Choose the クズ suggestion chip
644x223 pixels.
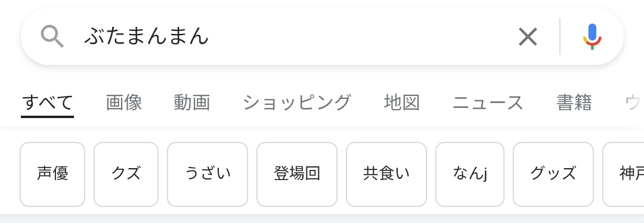coord(126,174)
